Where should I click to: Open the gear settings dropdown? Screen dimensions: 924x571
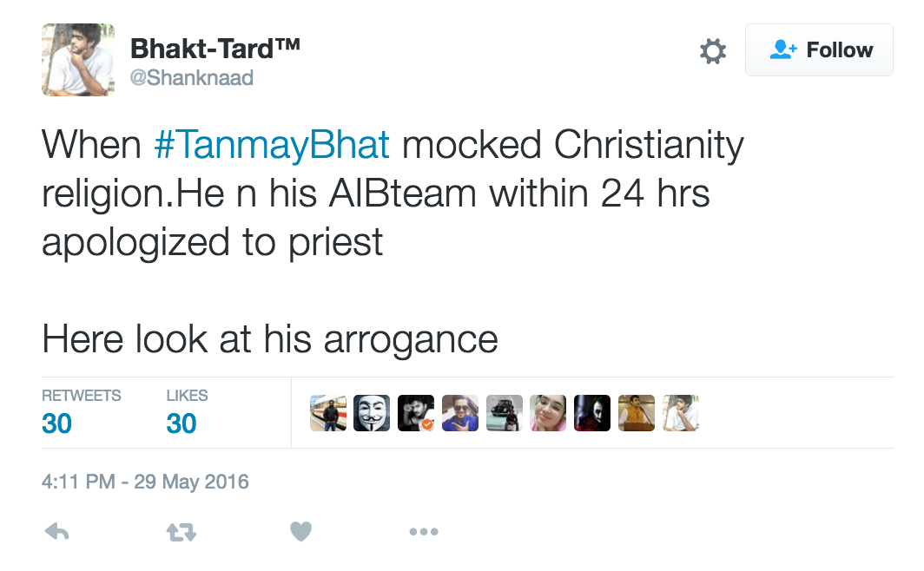click(x=713, y=50)
